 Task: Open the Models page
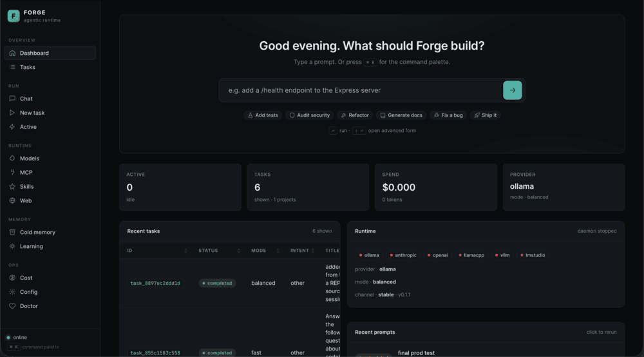50,158
